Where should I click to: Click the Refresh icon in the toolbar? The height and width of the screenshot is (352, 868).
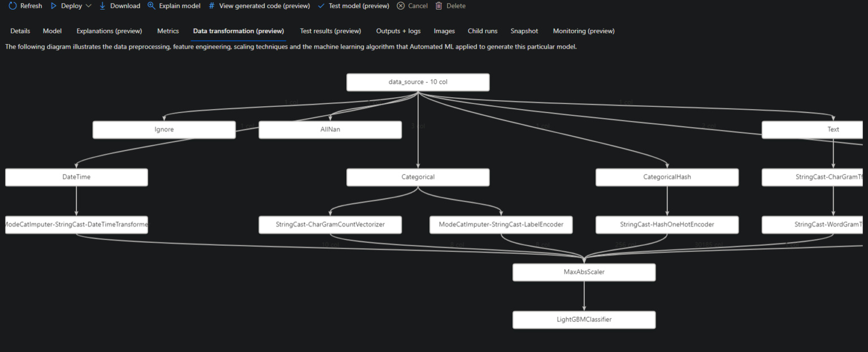pyautogui.click(x=12, y=6)
